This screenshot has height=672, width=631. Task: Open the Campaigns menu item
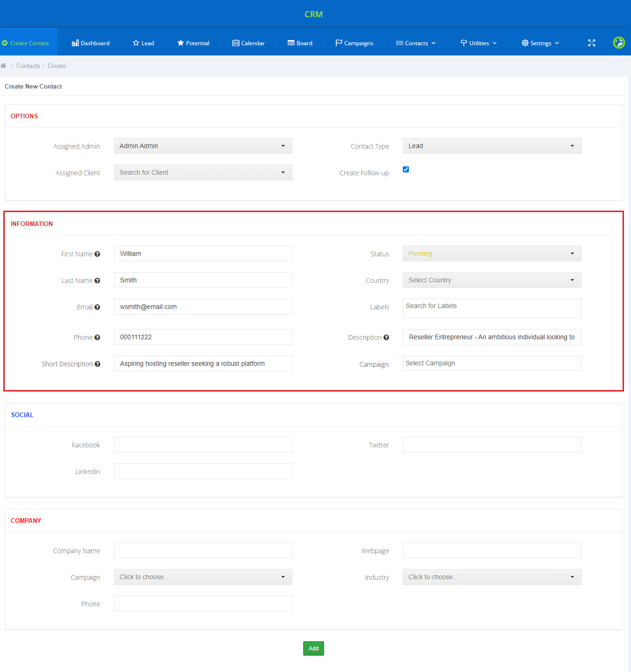(354, 43)
